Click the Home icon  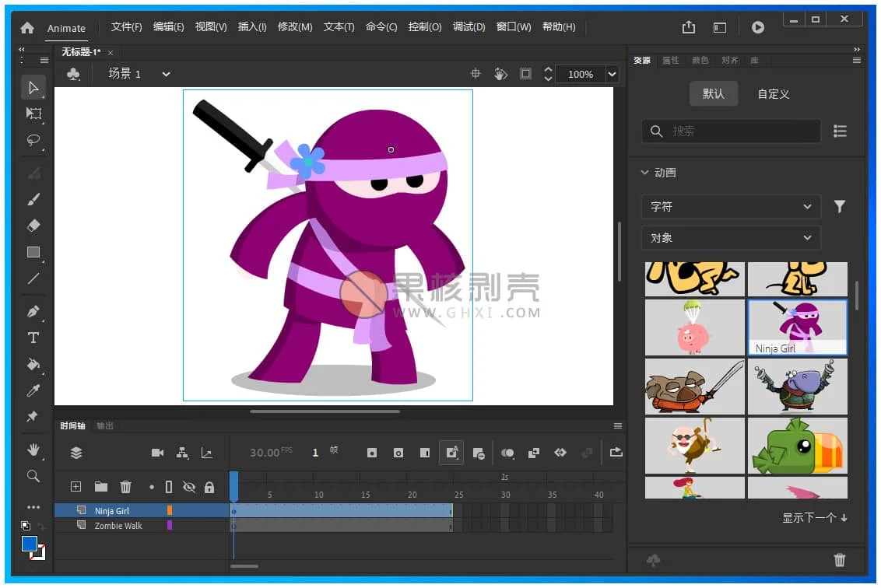click(27, 27)
